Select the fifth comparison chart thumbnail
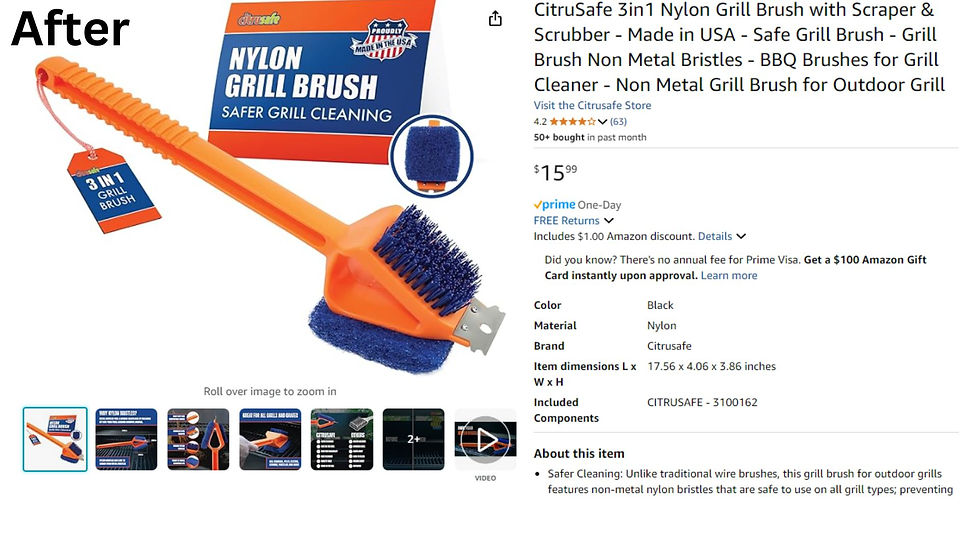Image resolution: width=979 pixels, height=550 pixels. [342, 440]
